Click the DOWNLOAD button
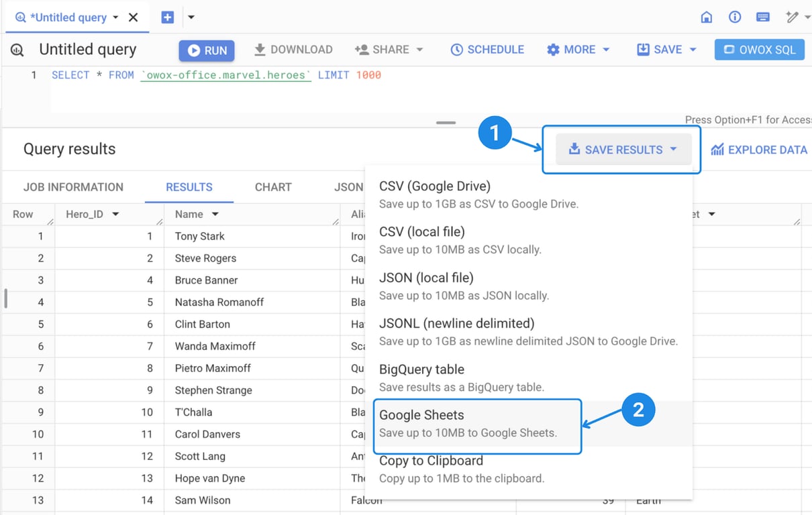Viewport: 812px width, 515px height. (293, 50)
